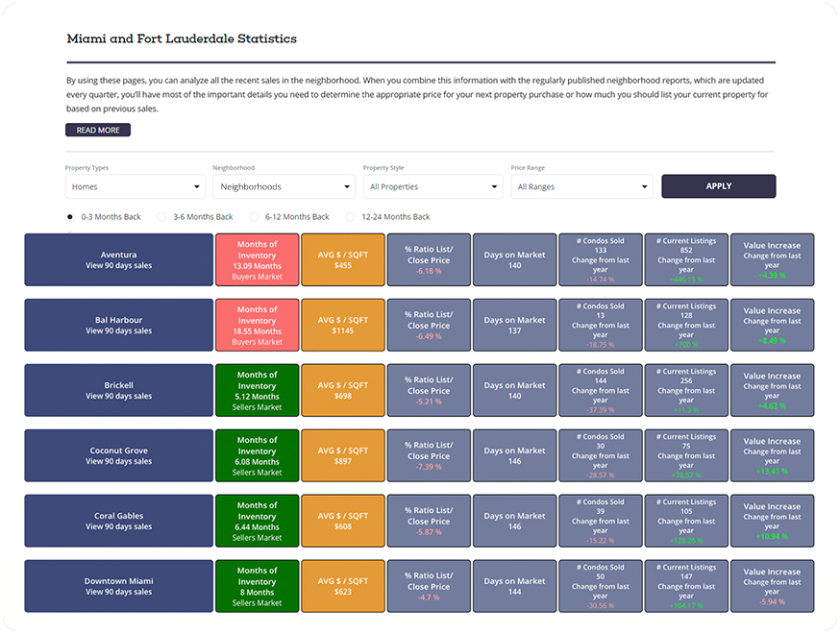The image size is (840, 634).
Task: Select the 3-6 Months Back radio button
Action: coord(161,217)
